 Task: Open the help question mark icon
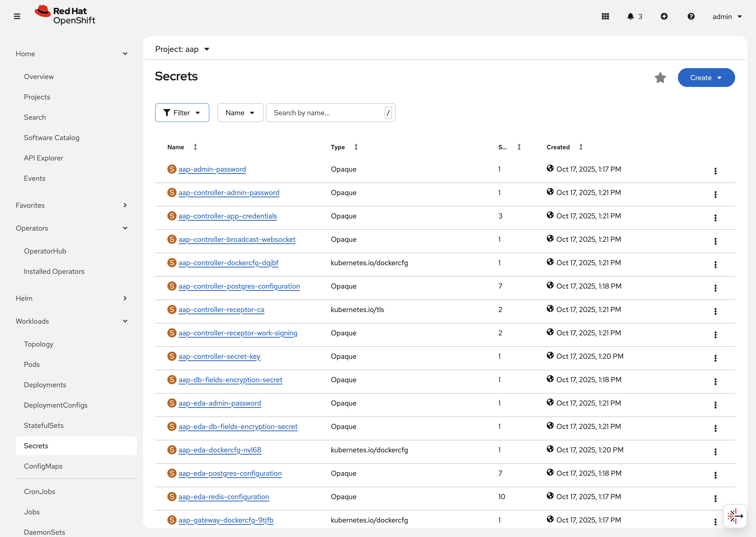point(691,16)
